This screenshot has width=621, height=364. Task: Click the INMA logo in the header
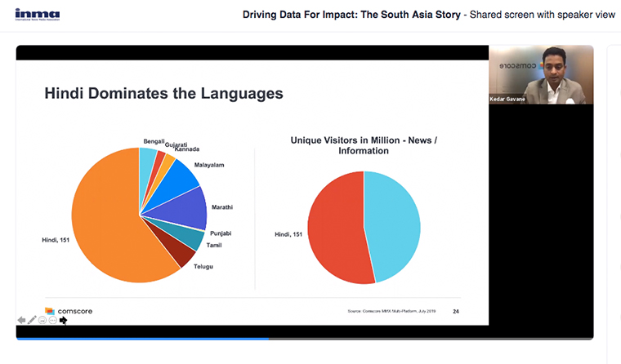[x=38, y=15]
